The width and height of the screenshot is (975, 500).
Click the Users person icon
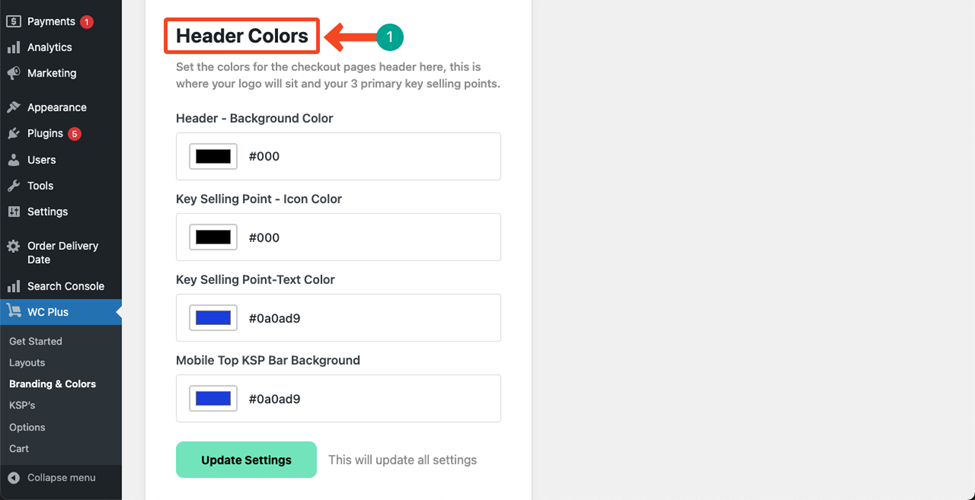[13, 160]
